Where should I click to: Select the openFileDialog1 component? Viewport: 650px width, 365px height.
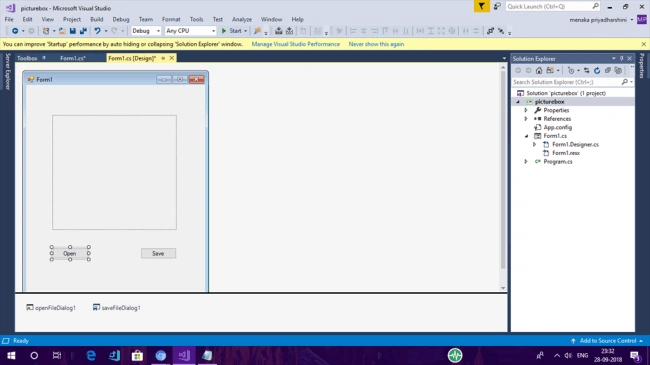point(51,308)
